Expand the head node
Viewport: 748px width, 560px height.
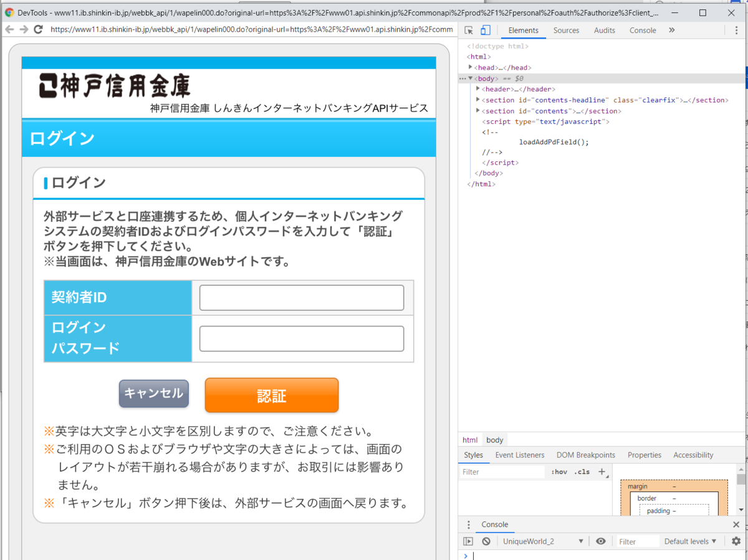(x=471, y=67)
